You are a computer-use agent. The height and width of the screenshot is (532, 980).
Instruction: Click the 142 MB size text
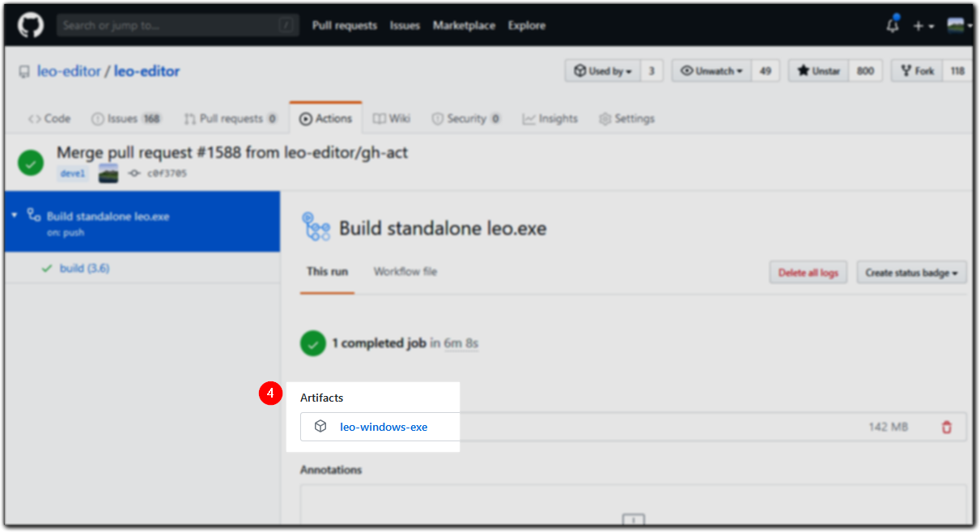889,427
